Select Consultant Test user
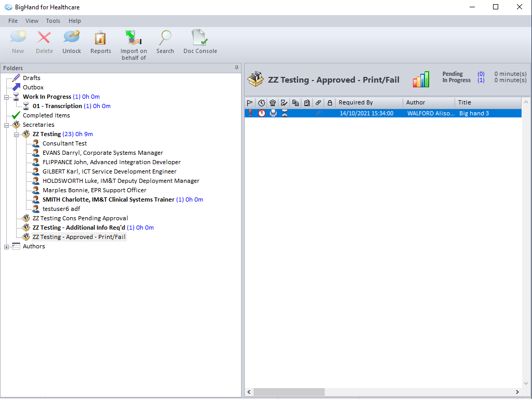Screen dimensions: 532x399 (64, 143)
